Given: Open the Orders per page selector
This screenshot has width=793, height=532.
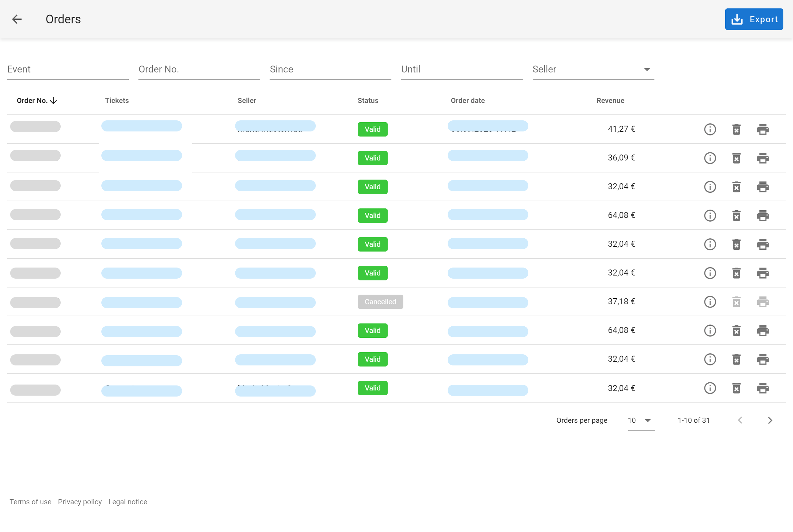Looking at the screenshot, I should click(640, 420).
